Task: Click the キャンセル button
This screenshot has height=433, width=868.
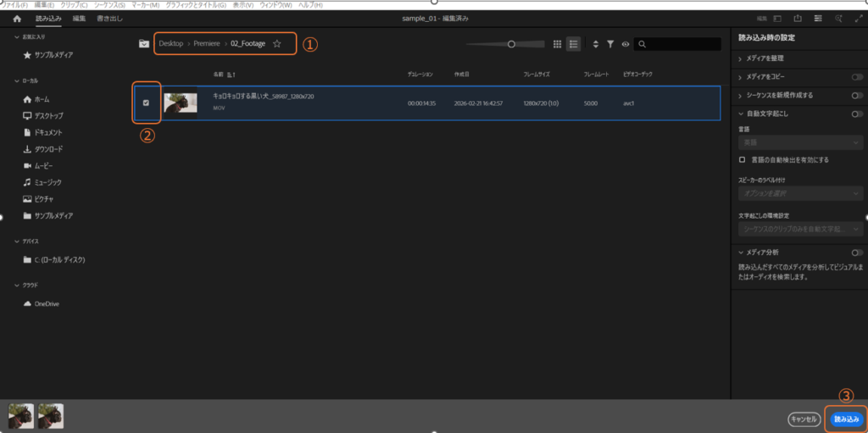Action: pyautogui.click(x=803, y=419)
